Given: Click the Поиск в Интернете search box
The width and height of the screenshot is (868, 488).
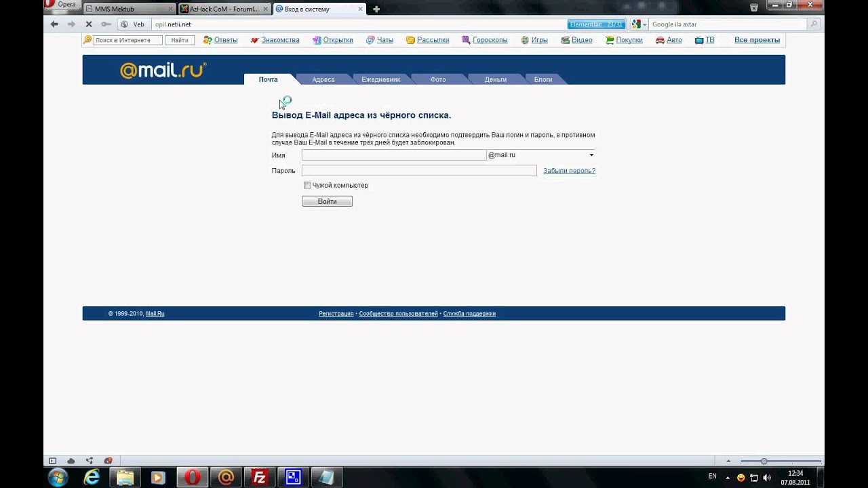Looking at the screenshot, I should [x=127, y=40].
